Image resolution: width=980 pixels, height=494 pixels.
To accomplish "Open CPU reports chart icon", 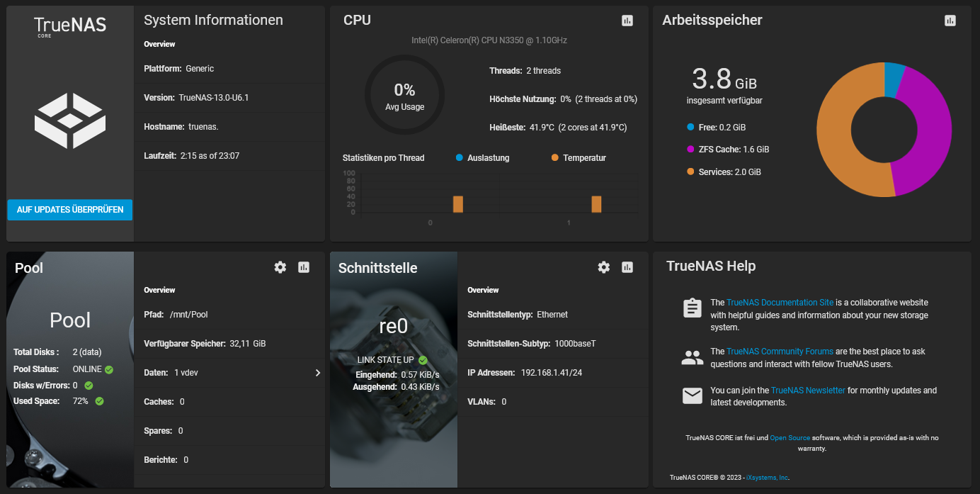I will 627,21.
